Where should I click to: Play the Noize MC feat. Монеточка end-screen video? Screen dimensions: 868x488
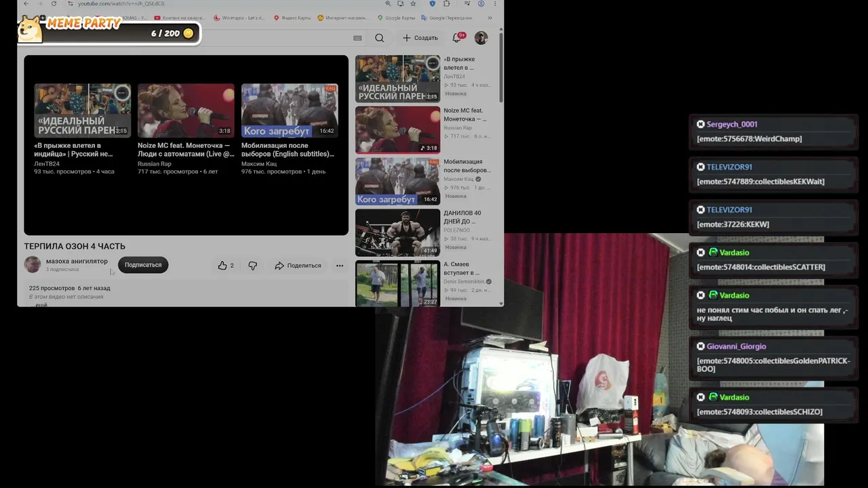click(x=186, y=110)
